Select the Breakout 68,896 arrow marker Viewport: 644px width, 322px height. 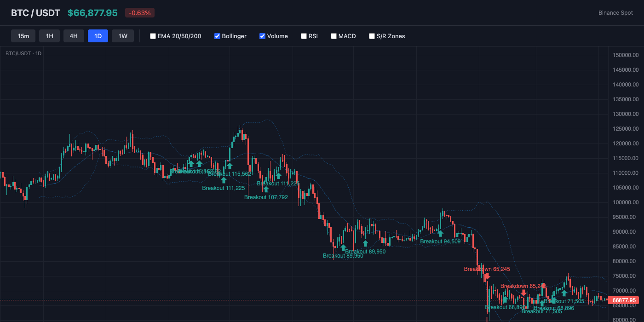pyautogui.click(x=505, y=300)
